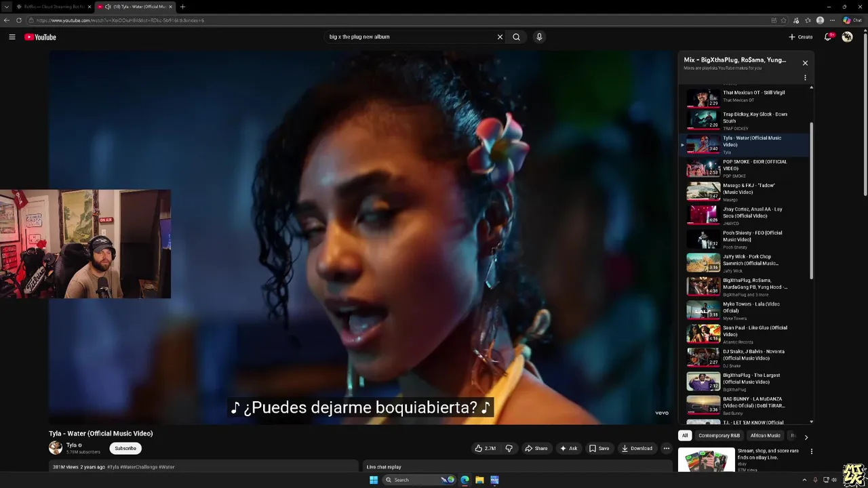This screenshot has height=488, width=868.
Task: Open the Tyla channel name link
Action: click(x=71, y=445)
